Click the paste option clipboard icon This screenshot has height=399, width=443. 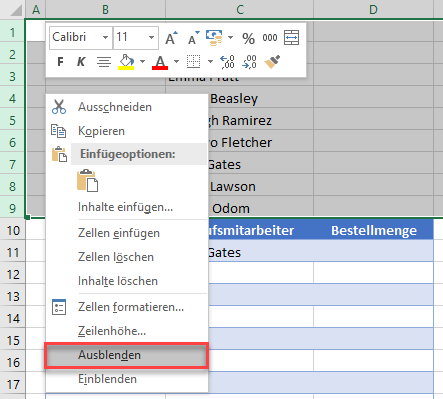tap(88, 181)
